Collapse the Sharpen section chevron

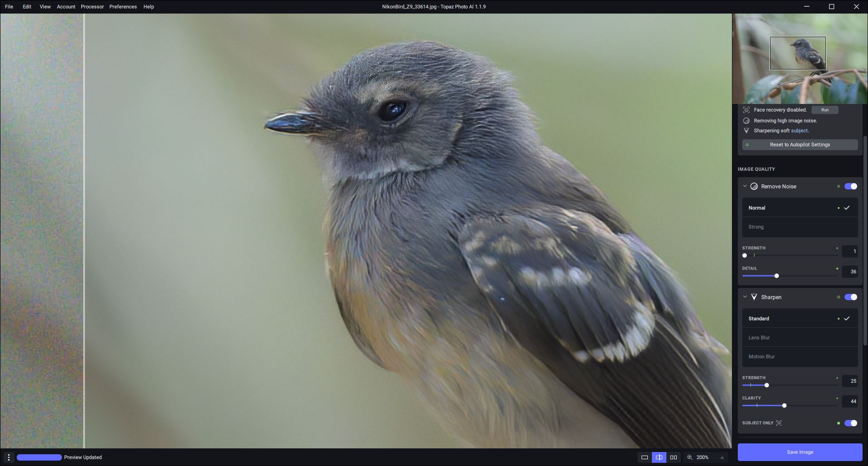pyautogui.click(x=745, y=297)
